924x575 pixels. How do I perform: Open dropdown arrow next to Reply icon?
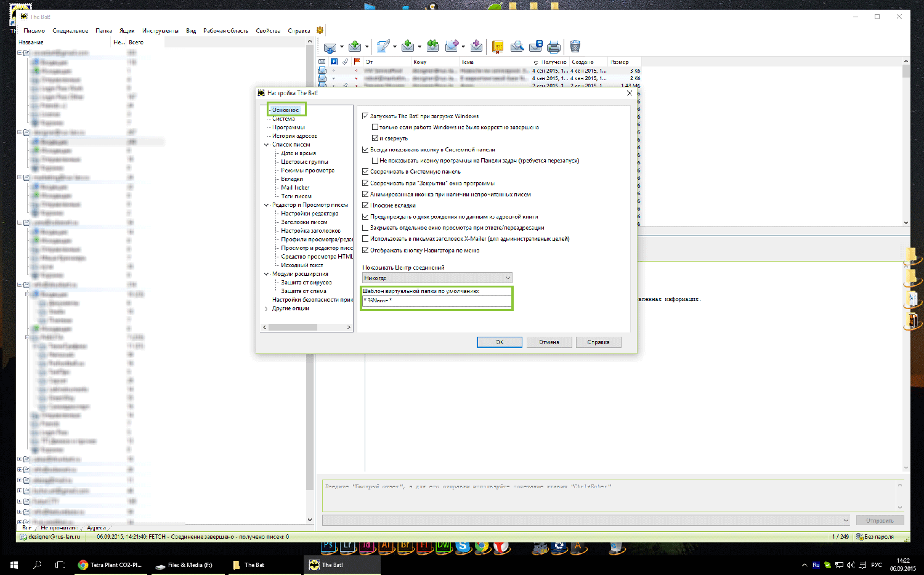[419, 47]
